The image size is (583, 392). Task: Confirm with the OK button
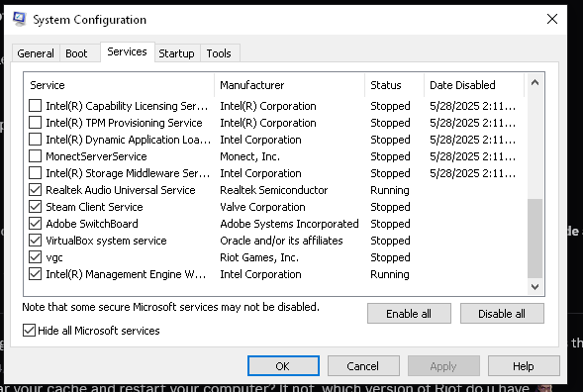point(283,366)
